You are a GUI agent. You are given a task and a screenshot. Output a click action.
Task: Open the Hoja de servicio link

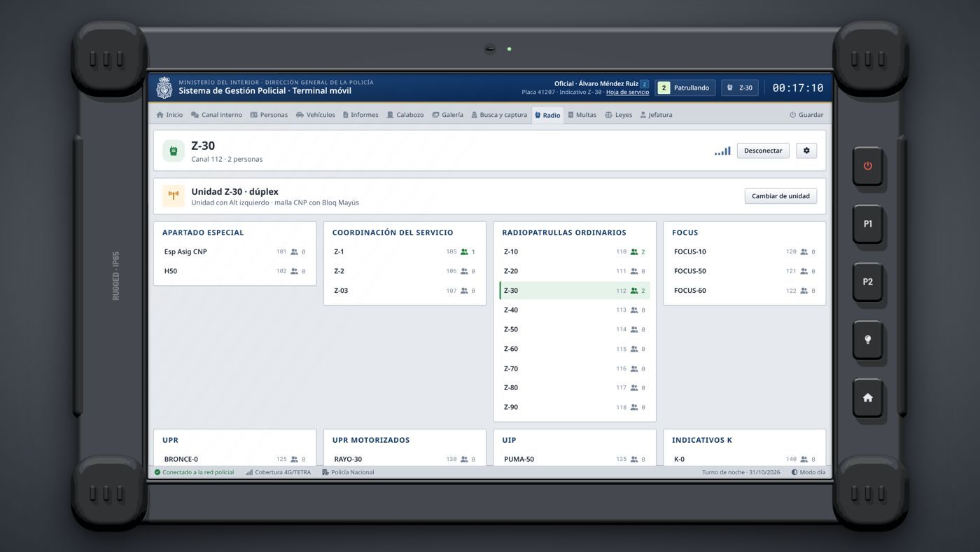click(x=627, y=92)
